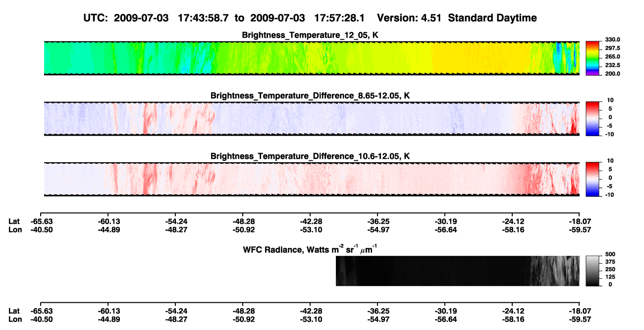Click the 265.0 colorbar tick label
Screen dimensions: 644x330
pos(613,56)
